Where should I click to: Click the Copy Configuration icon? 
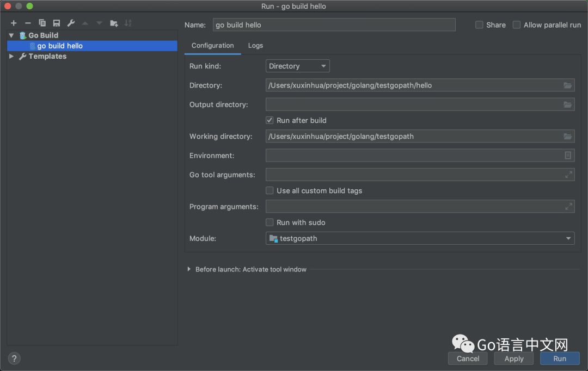[42, 23]
